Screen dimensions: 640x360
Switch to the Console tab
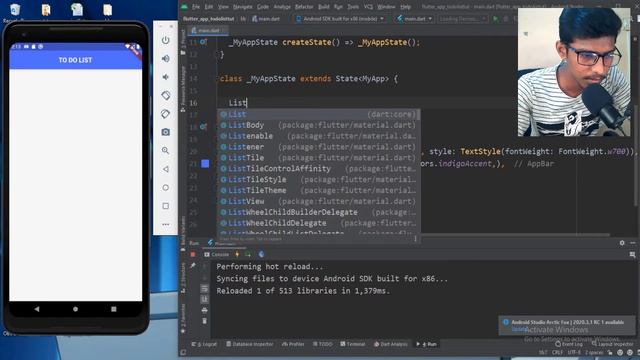coord(217,254)
